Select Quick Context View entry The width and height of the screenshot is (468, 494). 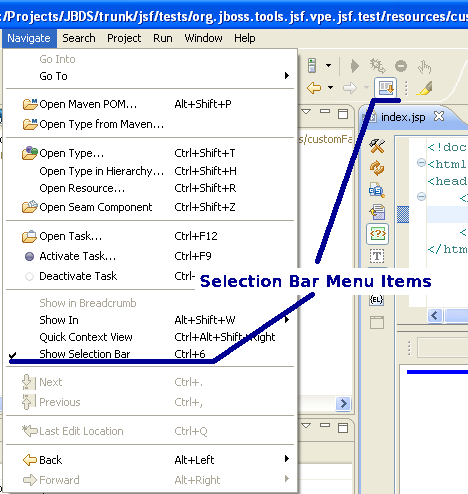(150, 337)
